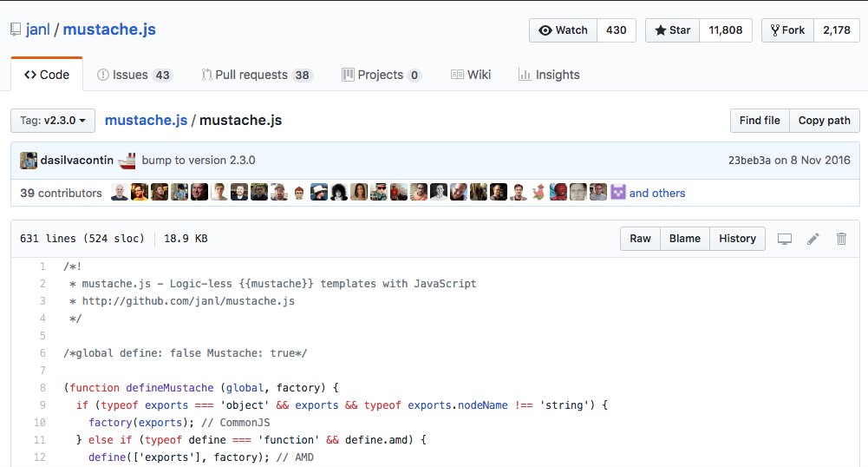The width and height of the screenshot is (868, 467).
Task: Toggle Watch on this repository
Action: 564,30
